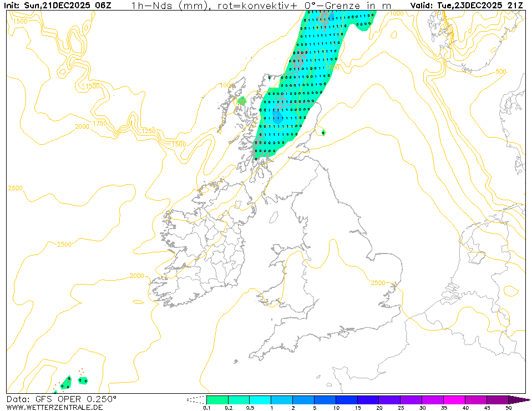
Task: Click the 45–50 mm dark purple legend swatch
Action: click(x=498, y=399)
